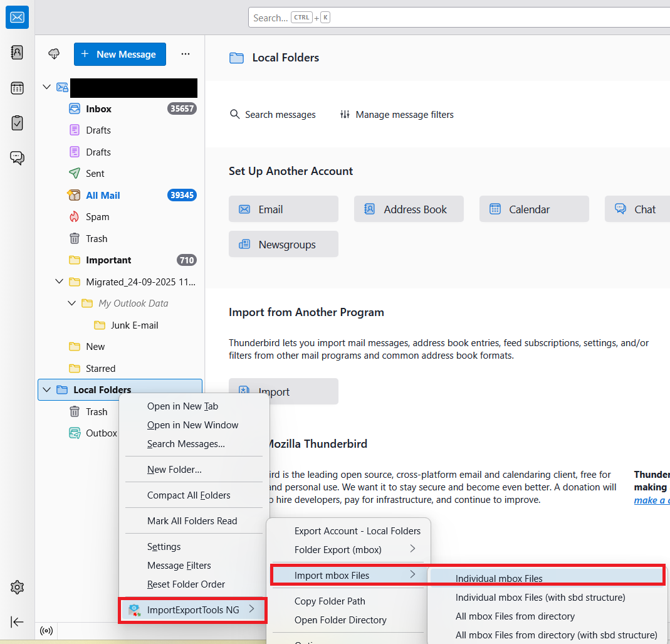Open the Calendar space icon
This screenshot has height=644, width=670.
17,88
